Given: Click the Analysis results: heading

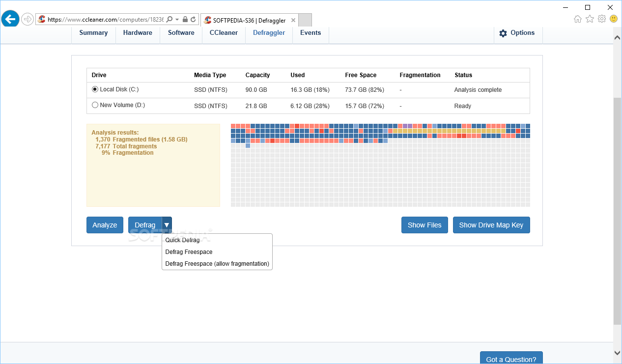Looking at the screenshot, I should (115, 133).
